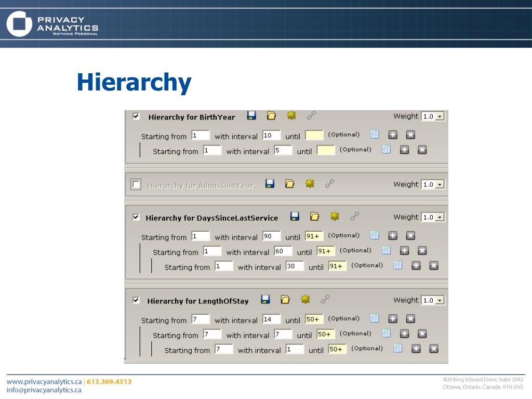This screenshot has width=532, height=399.
Task: Open table icon on BirthYear interval 5 row
Action: 386,150
